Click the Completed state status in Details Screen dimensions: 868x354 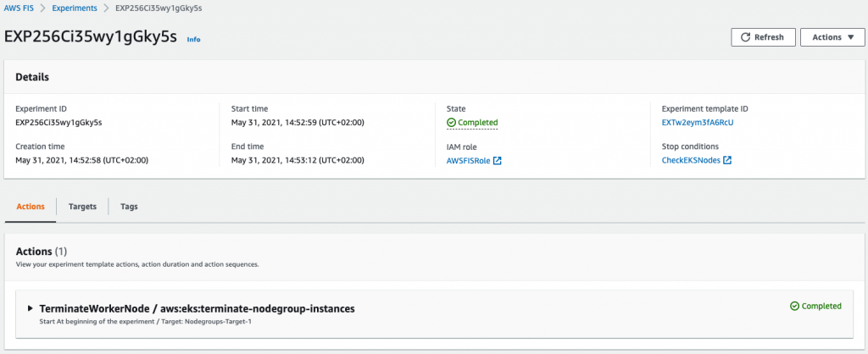tap(472, 122)
